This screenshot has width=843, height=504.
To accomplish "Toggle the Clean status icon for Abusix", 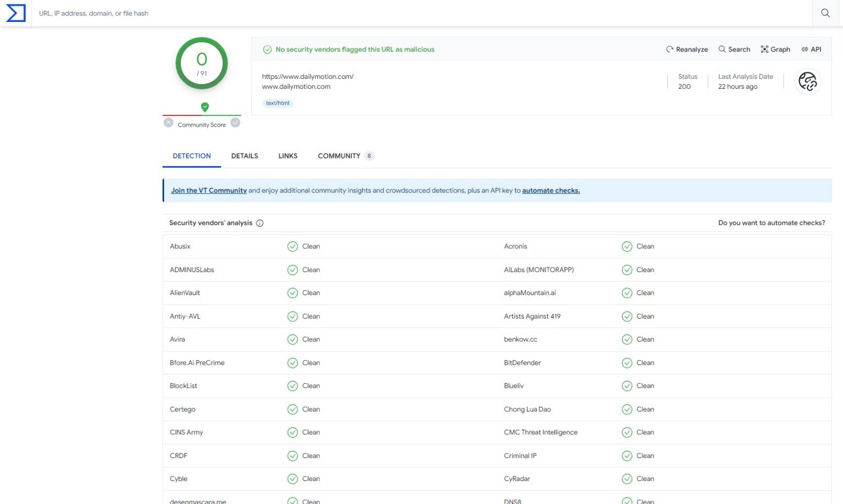I will coord(293,246).
